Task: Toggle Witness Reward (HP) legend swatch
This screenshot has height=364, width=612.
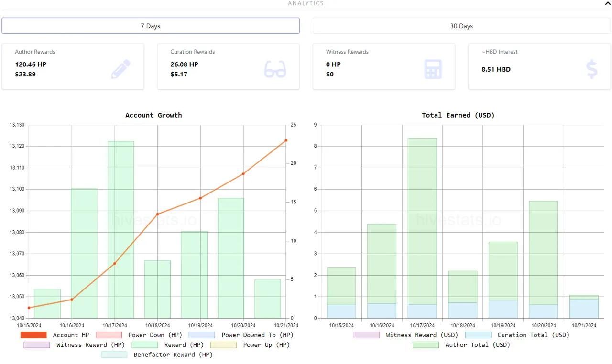Action: coord(37,344)
